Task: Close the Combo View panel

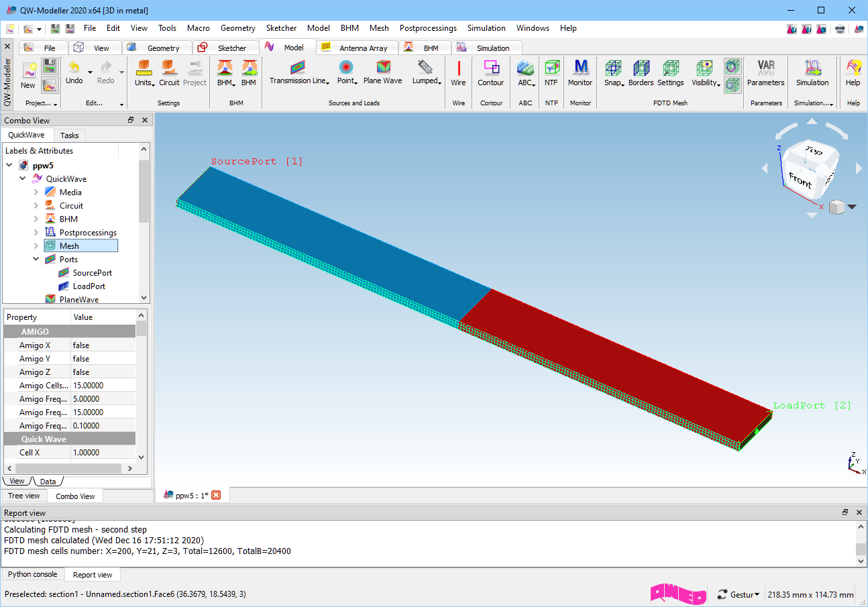Action: coord(145,120)
